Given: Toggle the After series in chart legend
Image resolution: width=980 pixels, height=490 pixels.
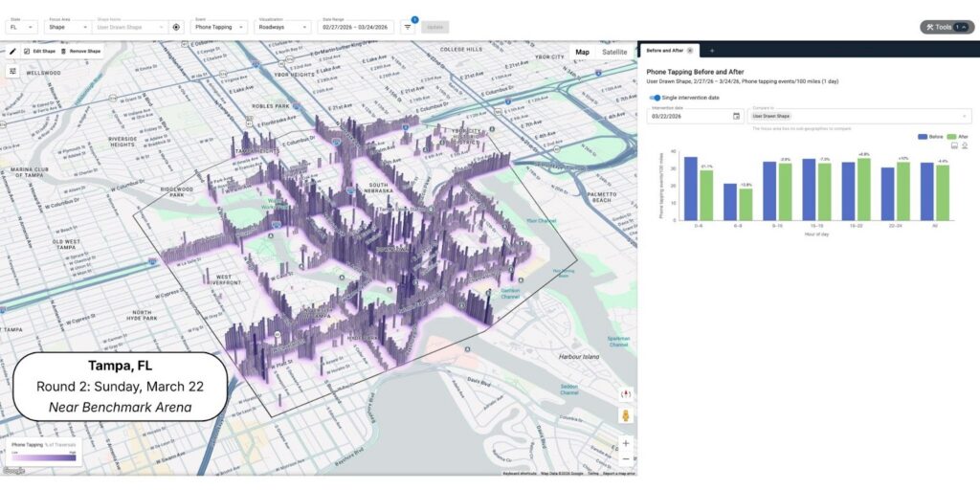Looking at the screenshot, I should pyautogui.click(x=956, y=137).
